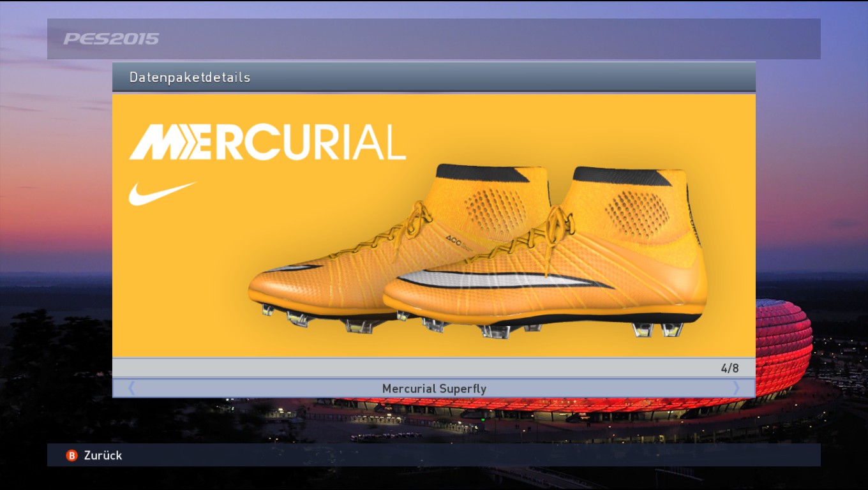The width and height of the screenshot is (868, 490).
Task: Click the 4/8 page counter
Action: [730, 368]
